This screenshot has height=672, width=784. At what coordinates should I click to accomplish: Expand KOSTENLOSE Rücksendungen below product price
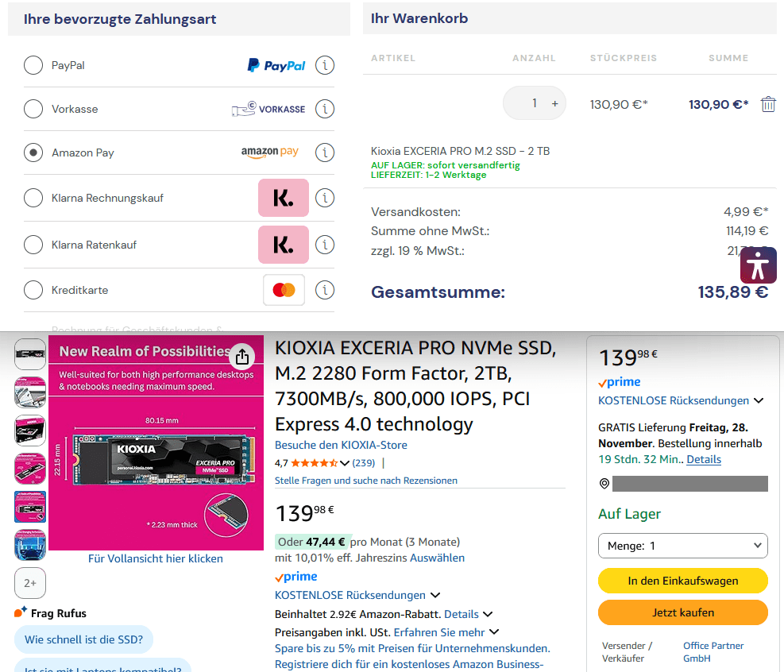(x=357, y=595)
